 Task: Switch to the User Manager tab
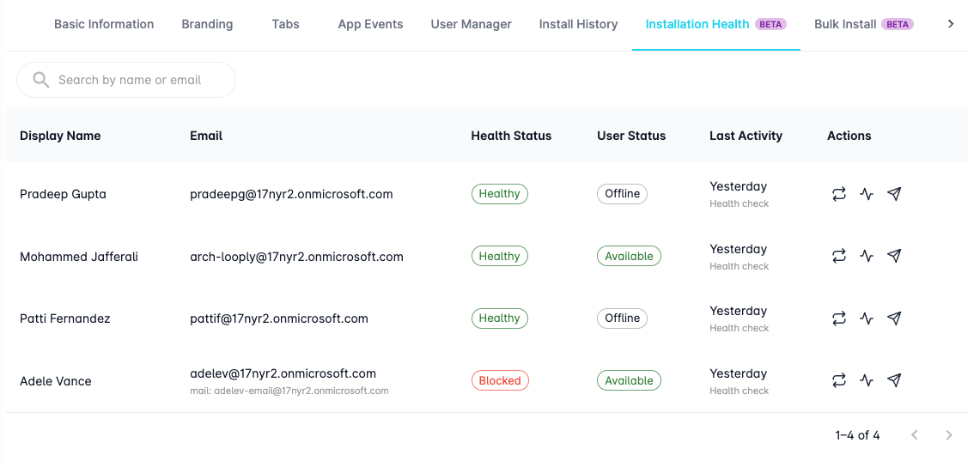click(x=471, y=24)
